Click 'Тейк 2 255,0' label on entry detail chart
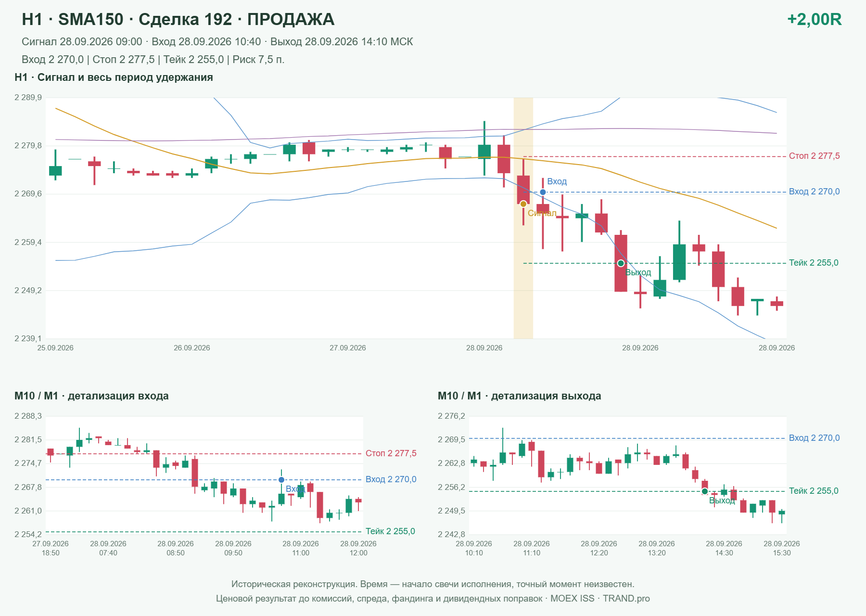Screen dimensions: 866x616 pos(390,531)
